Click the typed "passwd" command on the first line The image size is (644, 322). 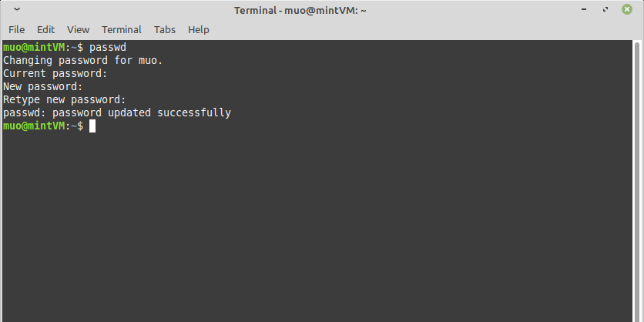[108, 48]
